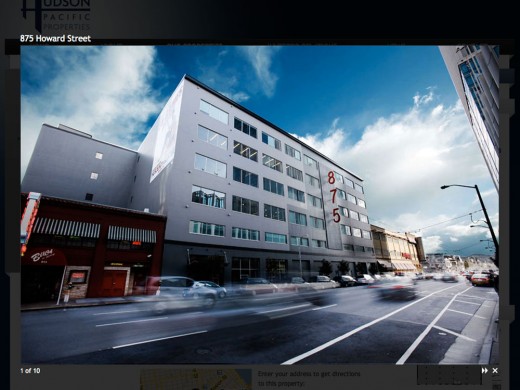
Task: Advance to the next photo with the fast-forward icon
Action: (484, 370)
